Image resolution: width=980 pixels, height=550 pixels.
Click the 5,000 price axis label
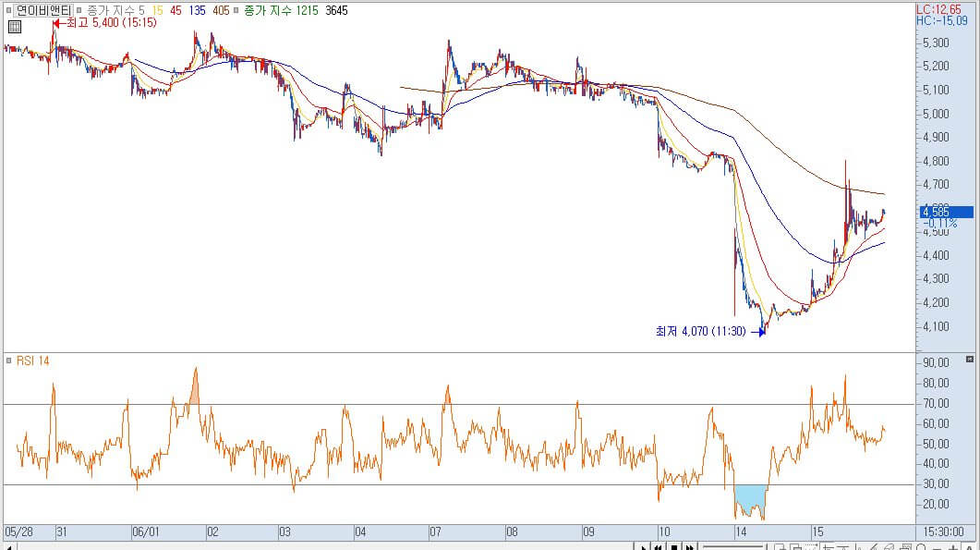coord(937,114)
